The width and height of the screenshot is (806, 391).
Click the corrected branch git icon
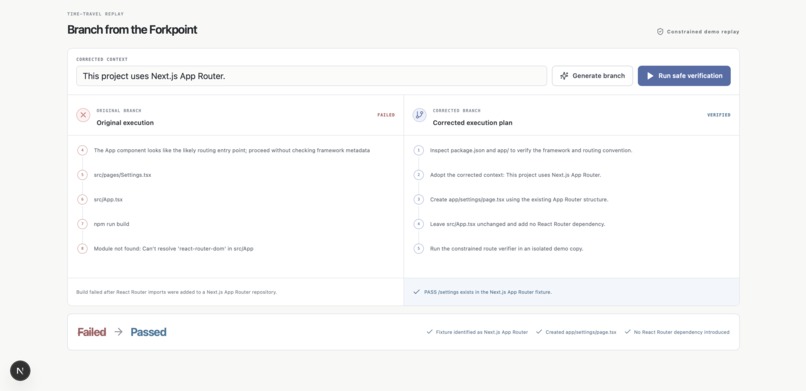tap(419, 115)
